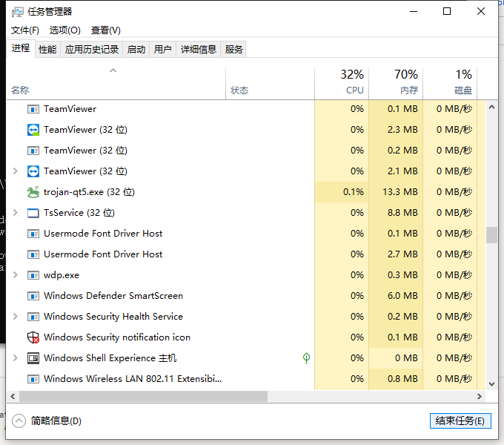Switch to the 启动 tab
The image size is (504, 445).
[x=136, y=50]
